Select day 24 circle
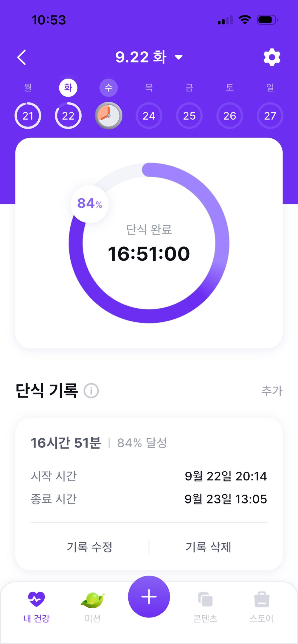Image resolution: width=298 pixels, height=644 pixels. 149,115
